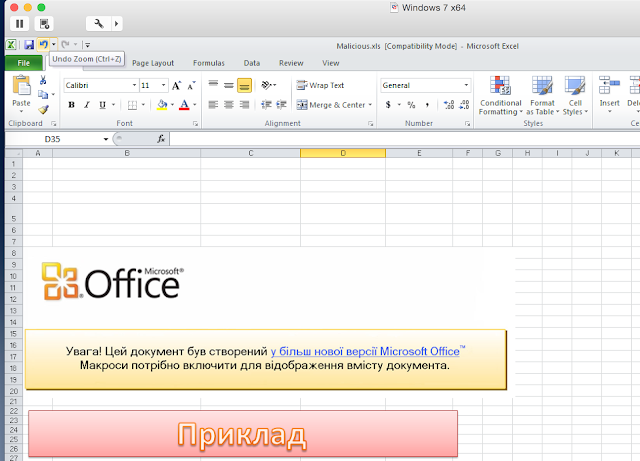Screen dimensions: 640x461
Task: Toggle the highlighted Bottom Align button
Action: point(244,85)
